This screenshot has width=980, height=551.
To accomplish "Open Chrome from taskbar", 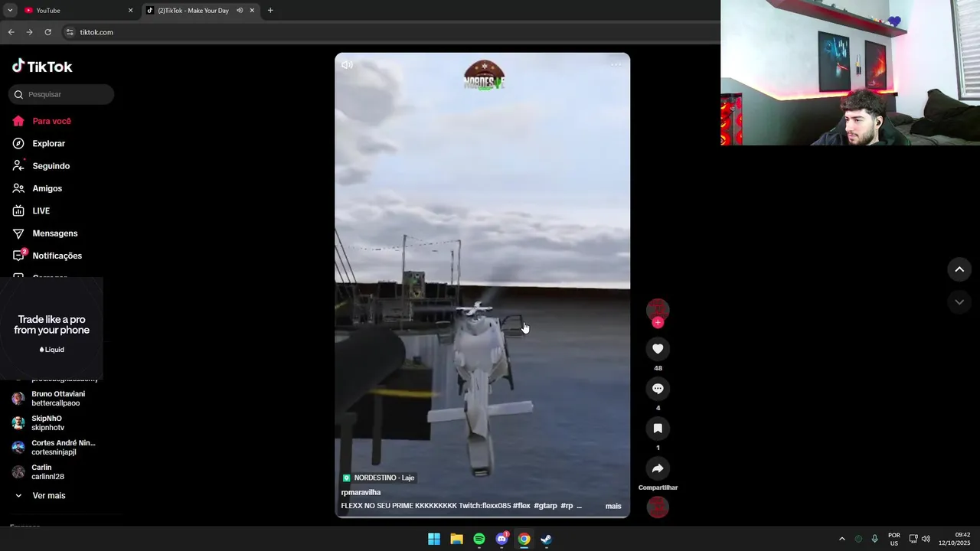I will (524, 539).
